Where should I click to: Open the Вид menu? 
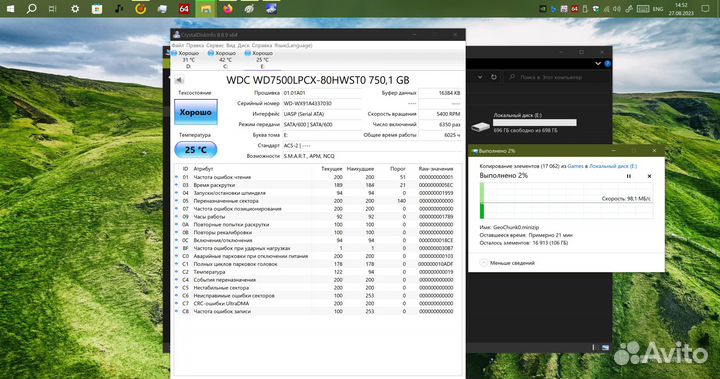coord(231,45)
